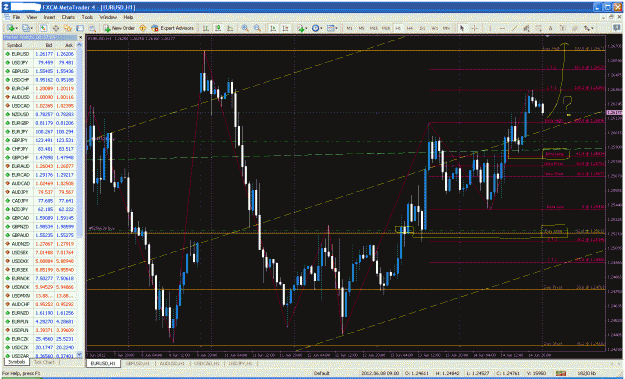Toggle the Navigator favorites icon

click(68, 28)
